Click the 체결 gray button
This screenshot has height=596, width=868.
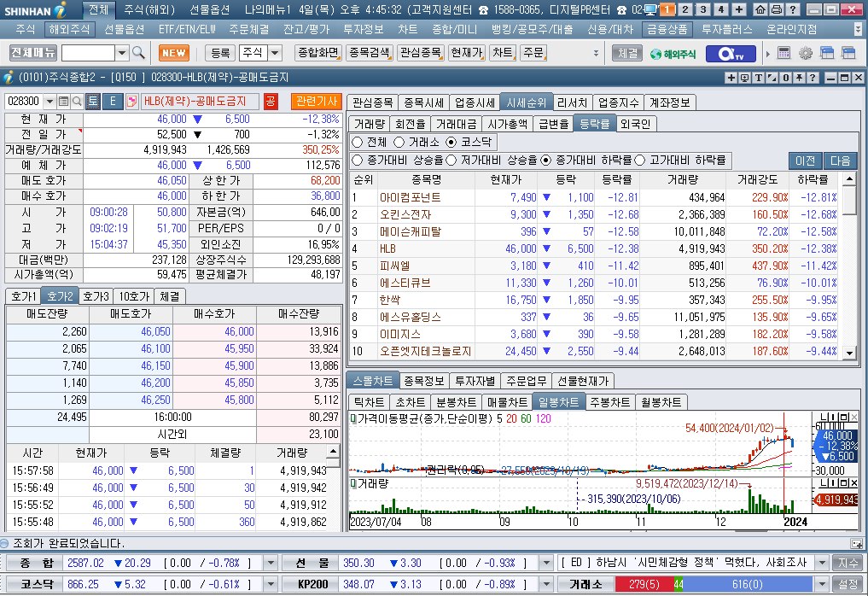[x=627, y=53]
